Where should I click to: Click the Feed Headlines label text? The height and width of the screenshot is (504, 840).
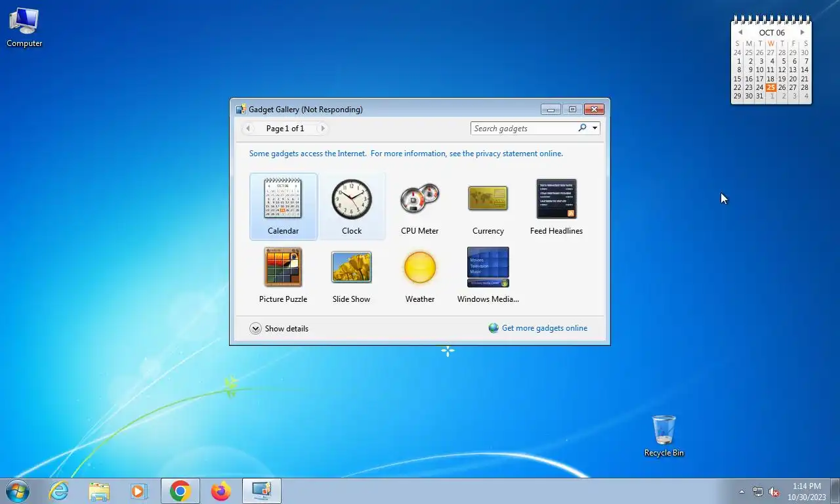click(x=556, y=231)
